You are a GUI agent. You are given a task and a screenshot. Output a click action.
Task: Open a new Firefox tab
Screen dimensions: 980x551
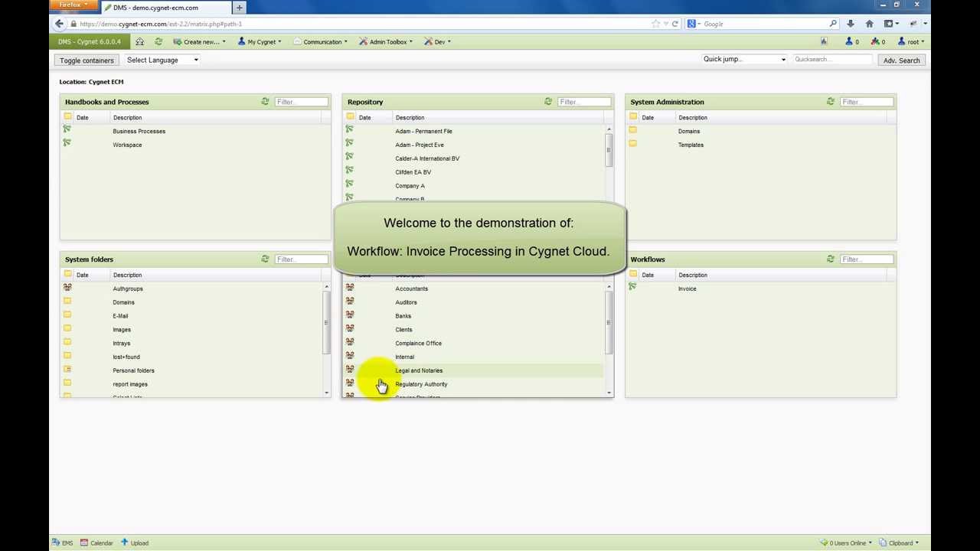pyautogui.click(x=239, y=8)
